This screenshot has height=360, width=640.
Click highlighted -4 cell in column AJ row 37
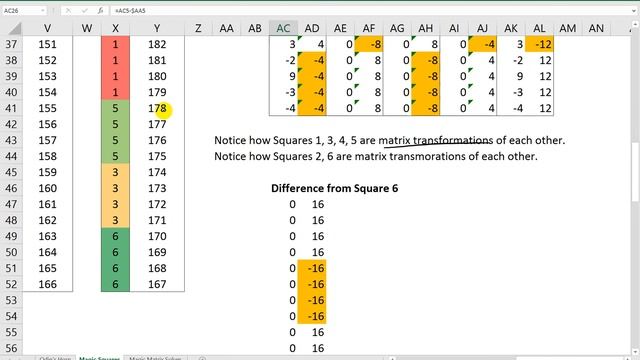(482, 44)
